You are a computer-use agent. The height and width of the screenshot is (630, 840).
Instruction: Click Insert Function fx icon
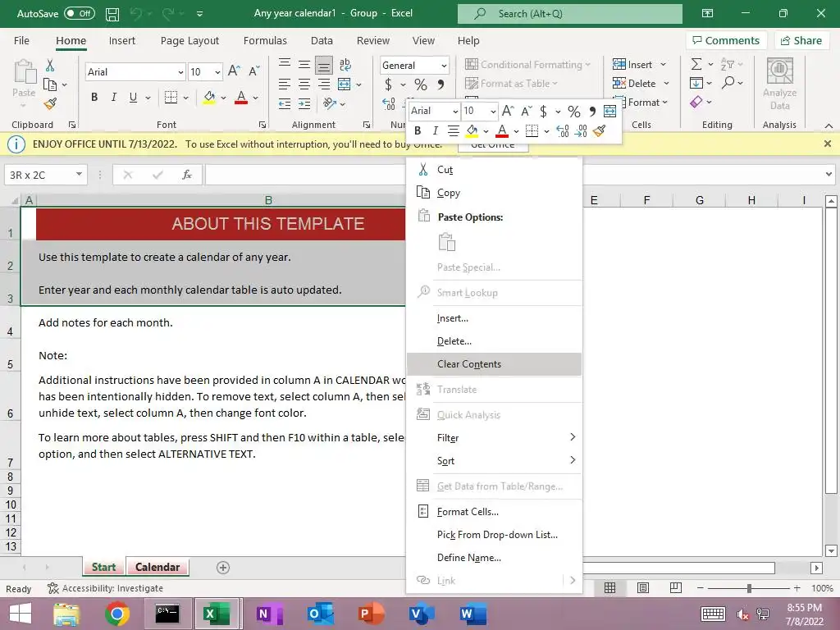click(187, 175)
